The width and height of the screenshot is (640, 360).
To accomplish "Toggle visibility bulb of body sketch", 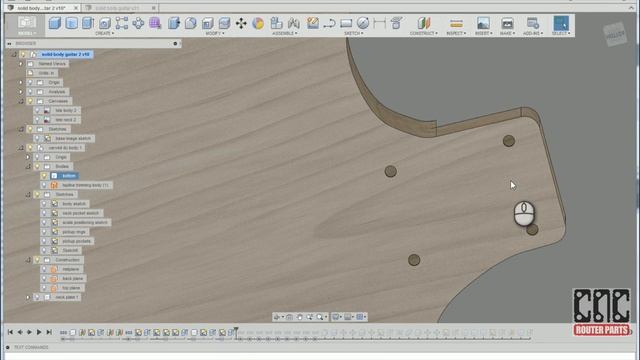I will click(44, 204).
